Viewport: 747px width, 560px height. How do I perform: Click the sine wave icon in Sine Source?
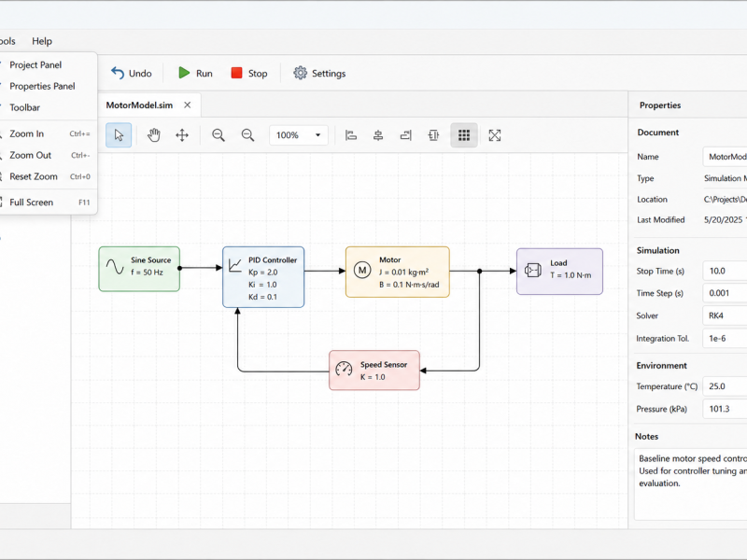click(x=115, y=267)
